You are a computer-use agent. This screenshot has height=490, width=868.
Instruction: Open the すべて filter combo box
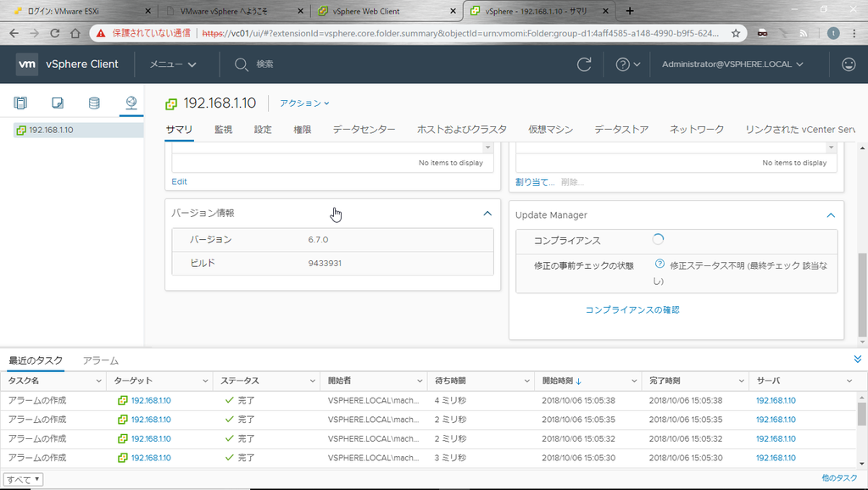pos(22,479)
